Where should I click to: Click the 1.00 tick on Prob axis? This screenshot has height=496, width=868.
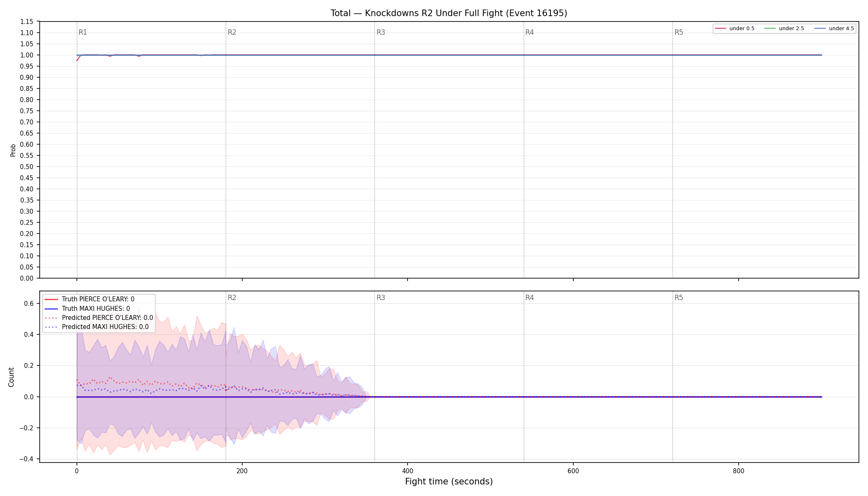click(27, 55)
